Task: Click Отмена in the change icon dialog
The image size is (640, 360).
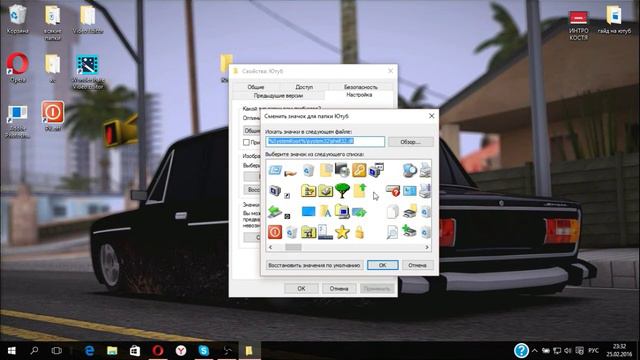Action: [418, 265]
